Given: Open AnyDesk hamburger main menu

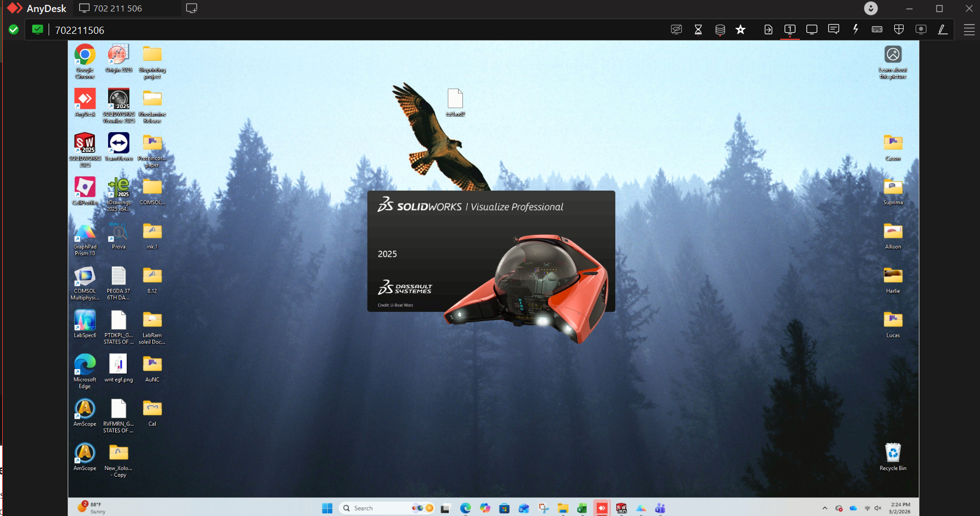Looking at the screenshot, I should [969, 30].
